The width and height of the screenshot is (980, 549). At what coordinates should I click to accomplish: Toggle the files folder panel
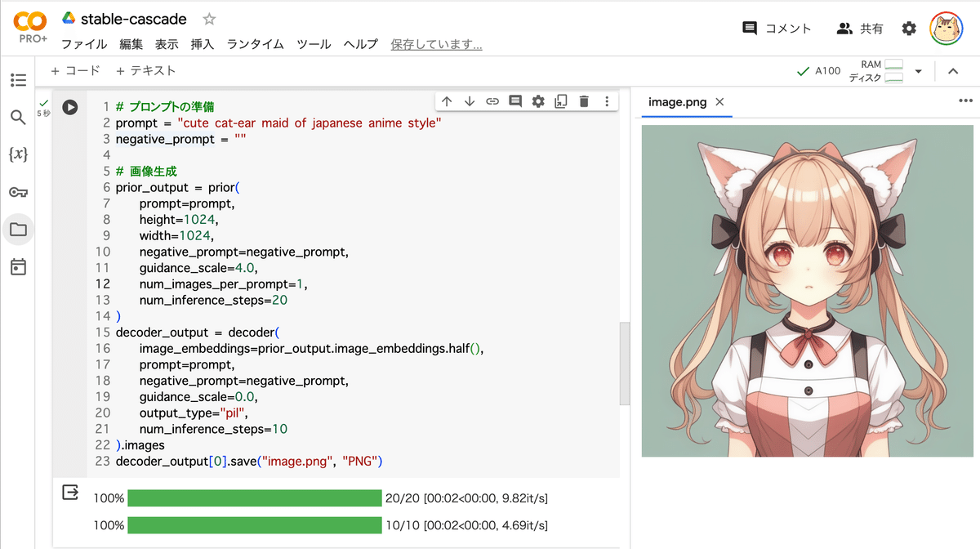[18, 230]
